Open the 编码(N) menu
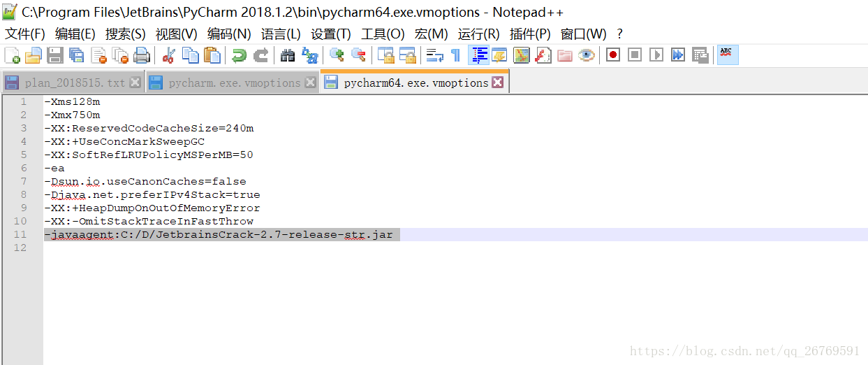Screen dimensions: 868x365 [x=229, y=34]
